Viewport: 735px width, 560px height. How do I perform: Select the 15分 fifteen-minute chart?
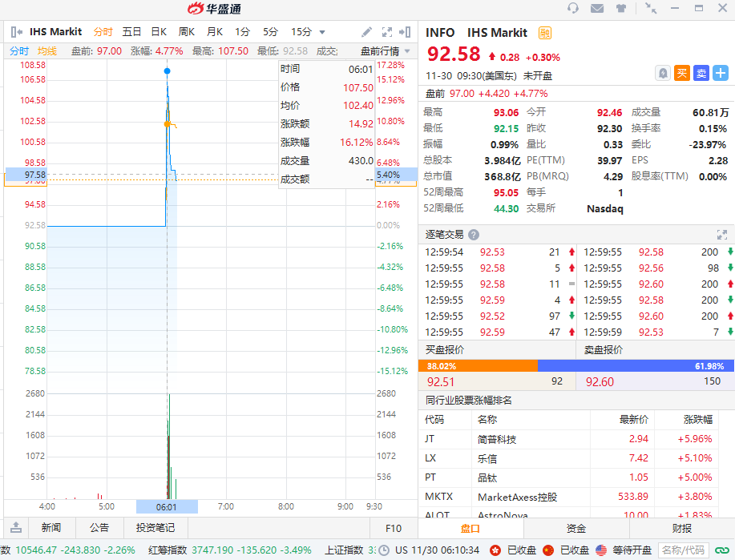[301, 32]
